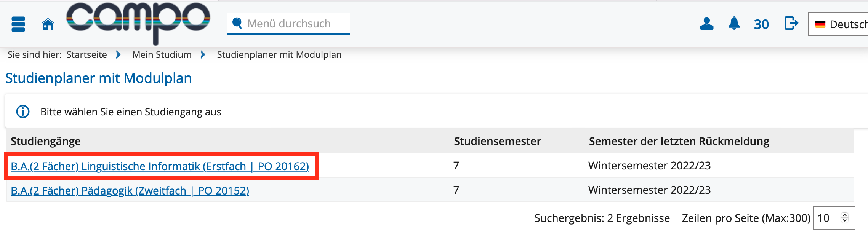The height and width of the screenshot is (236, 868).
Task: Click the info circle icon
Action: pos(23,112)
